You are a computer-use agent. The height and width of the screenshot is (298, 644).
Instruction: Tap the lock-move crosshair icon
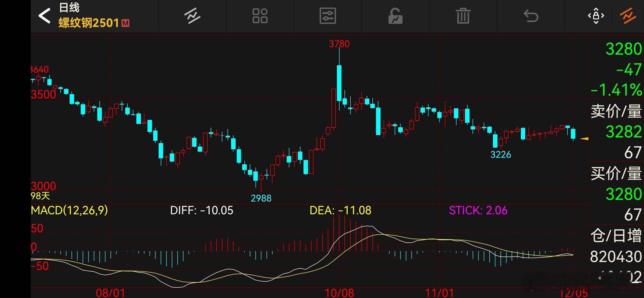pos(596,16)
